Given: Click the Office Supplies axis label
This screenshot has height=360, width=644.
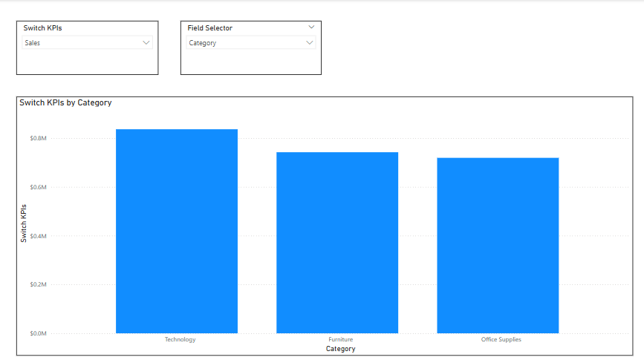Looking at the screenshot, I should 501,339.
